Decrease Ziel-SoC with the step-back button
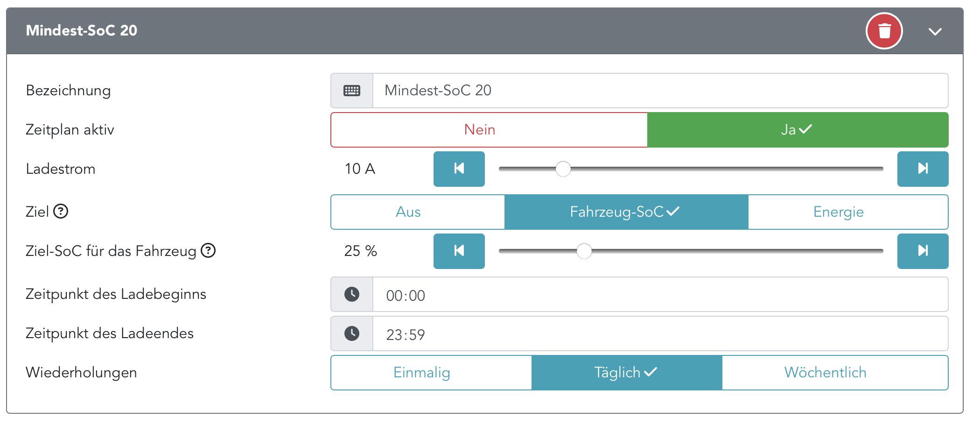 click(459, 251)
